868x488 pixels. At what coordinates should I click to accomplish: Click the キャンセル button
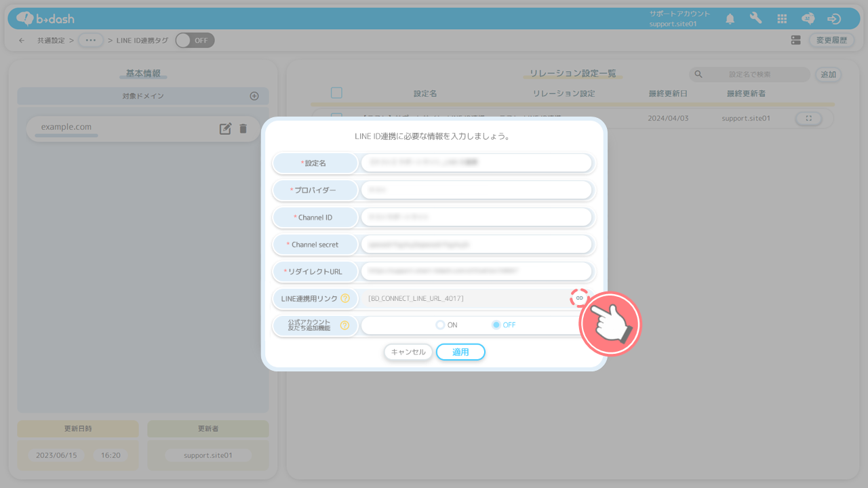coord(408,352)
